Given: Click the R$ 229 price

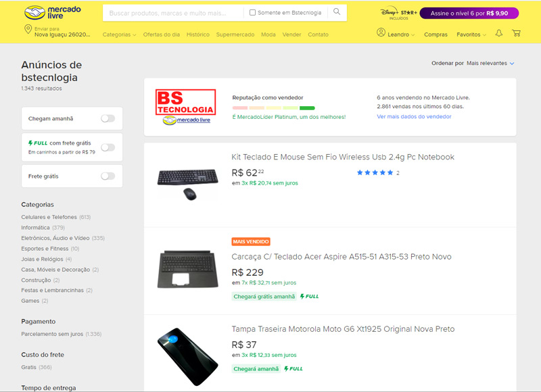Looking at the screenshot, I should pos(248,272).
